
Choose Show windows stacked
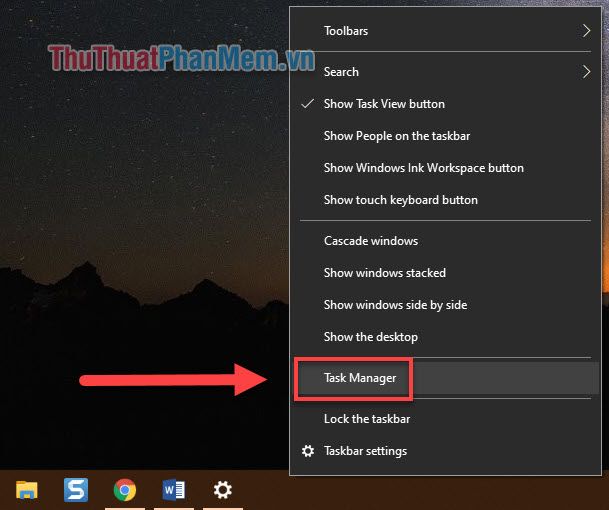tap(446, 273)
